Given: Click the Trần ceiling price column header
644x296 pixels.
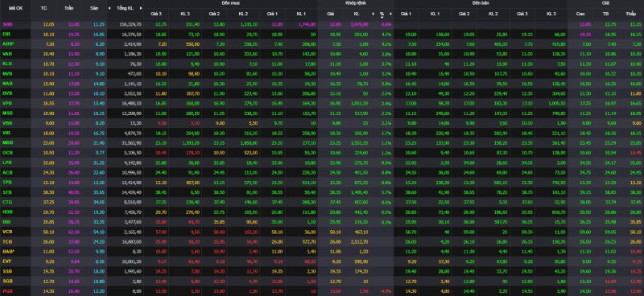Looking at the screenshot, I should tap(69, 9).
